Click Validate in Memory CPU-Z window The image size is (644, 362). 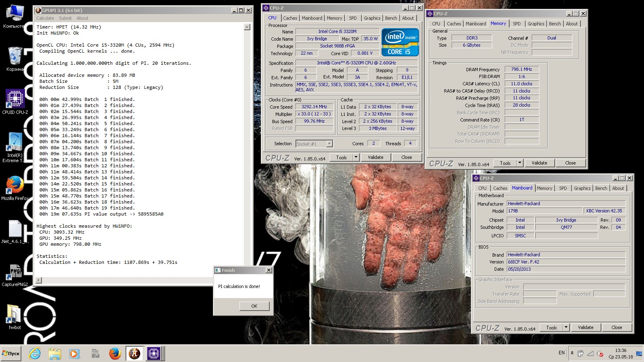tap(539, 163)
